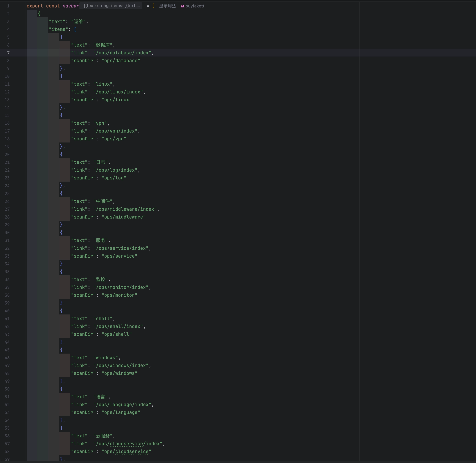Click the "ops/shell" scanDir value
476x463 pixels.
(117, 334)
